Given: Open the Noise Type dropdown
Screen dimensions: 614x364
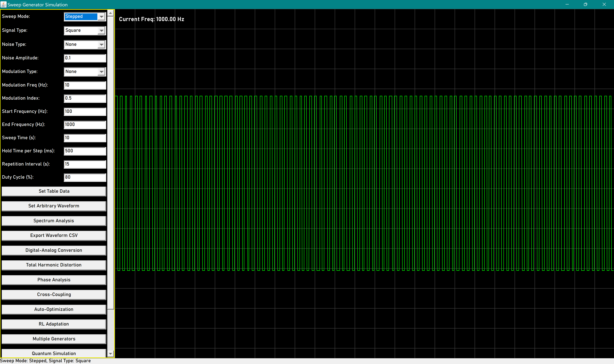Looking at the screenshot, I should pyautogui.click(x=101, y=45).
